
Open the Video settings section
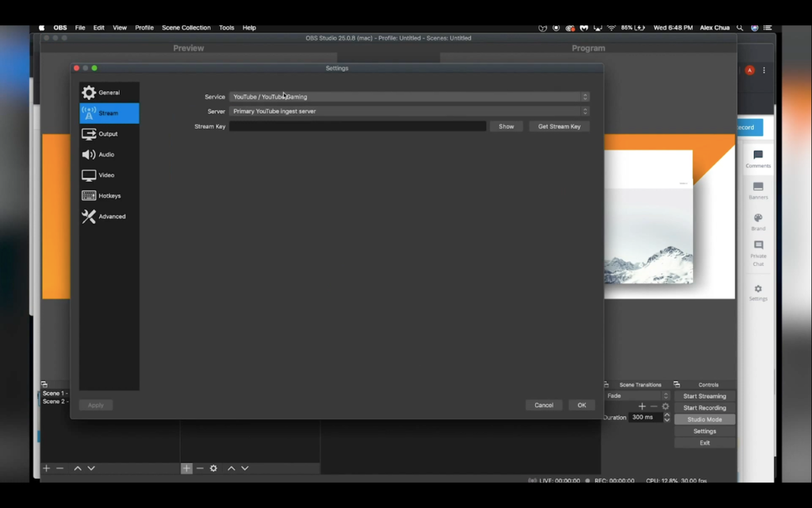[x=109, y=175]
